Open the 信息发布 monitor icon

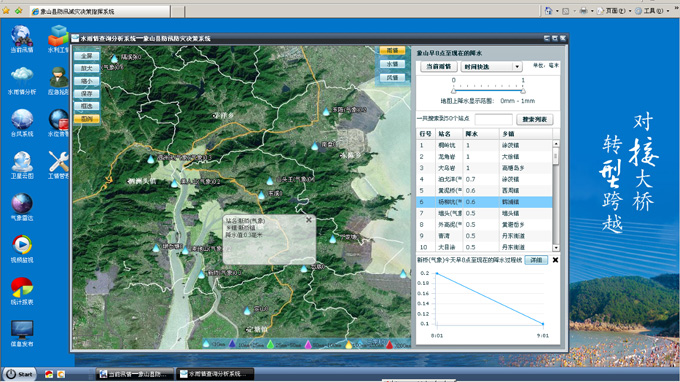click(x=22, y=333)
